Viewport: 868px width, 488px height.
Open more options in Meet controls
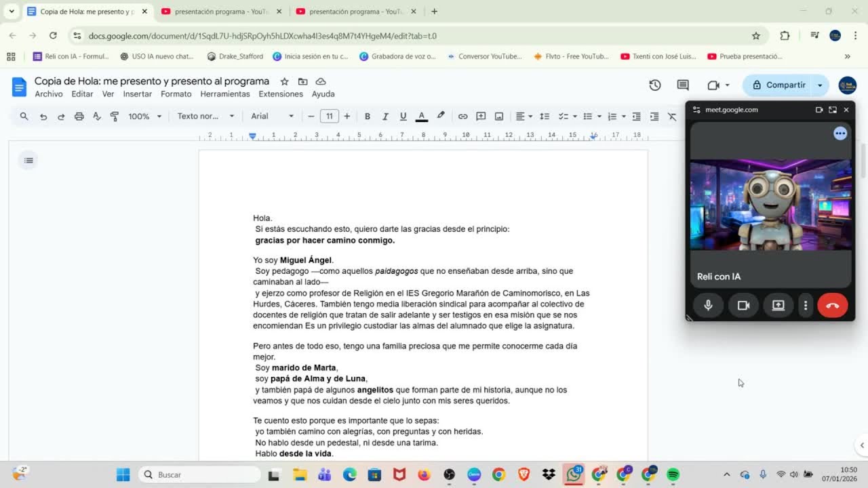806,305
